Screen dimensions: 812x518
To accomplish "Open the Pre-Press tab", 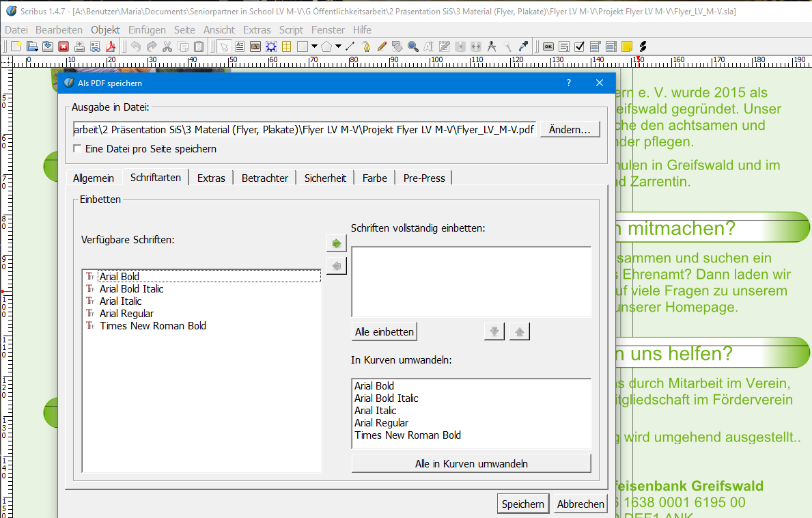I will (x=423, y=178).
